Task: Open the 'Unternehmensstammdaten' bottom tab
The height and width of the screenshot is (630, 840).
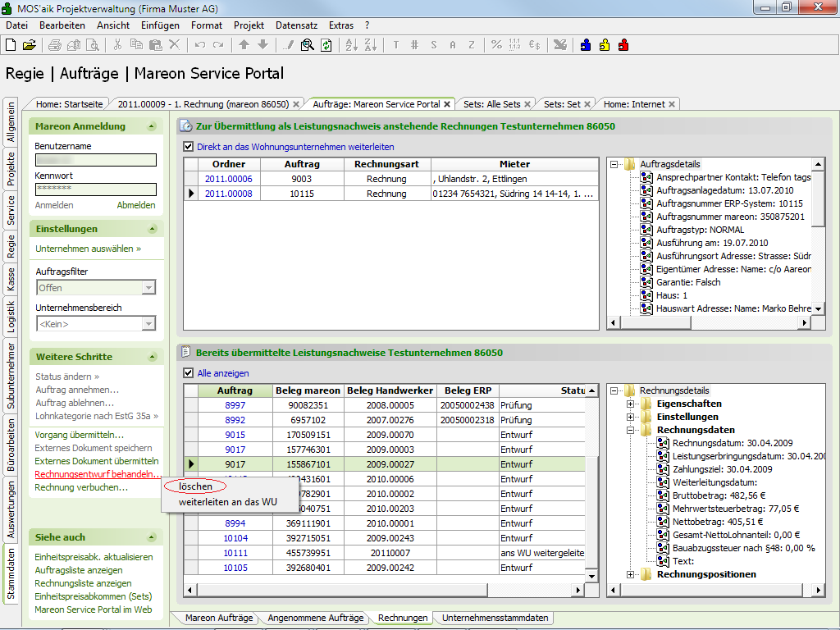Action: pos(495,618)
